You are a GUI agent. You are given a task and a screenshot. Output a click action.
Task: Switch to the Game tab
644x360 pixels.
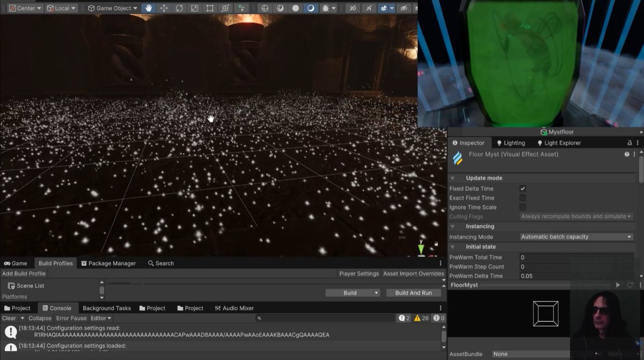16,263
